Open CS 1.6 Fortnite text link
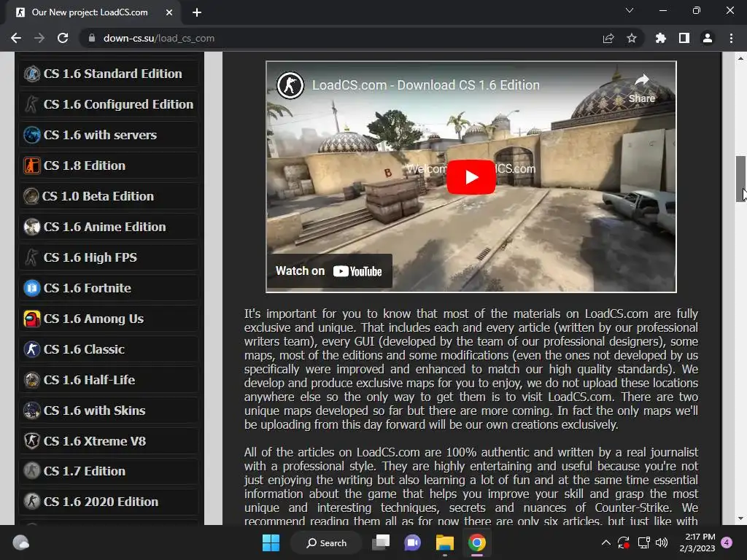Image resolution: width=747 pixels, height=560 pixels. pos(88,288)
